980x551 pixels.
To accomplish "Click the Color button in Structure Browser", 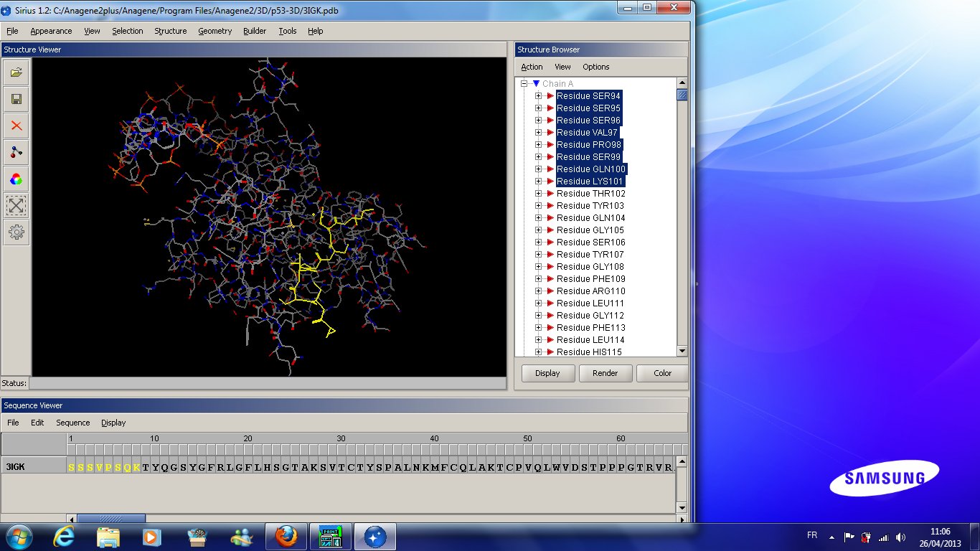I will (x=662, y=373).
